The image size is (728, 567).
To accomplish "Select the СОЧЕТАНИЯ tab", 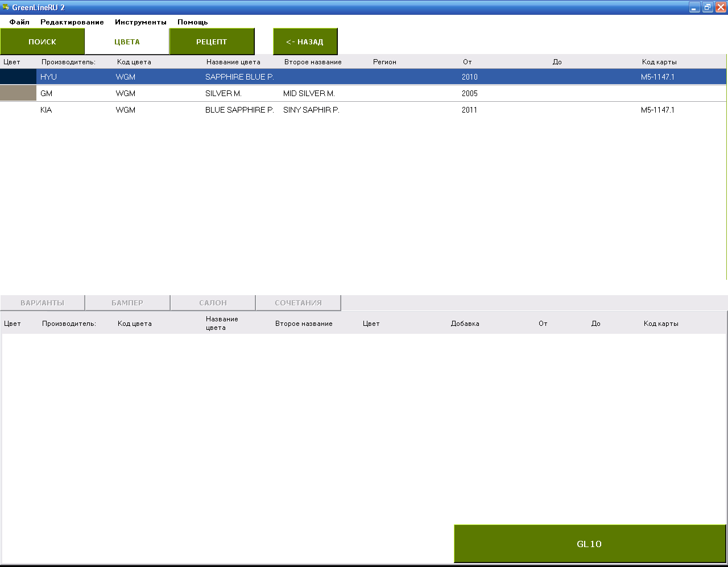I will pyautogui.click(x=298, y=303).
